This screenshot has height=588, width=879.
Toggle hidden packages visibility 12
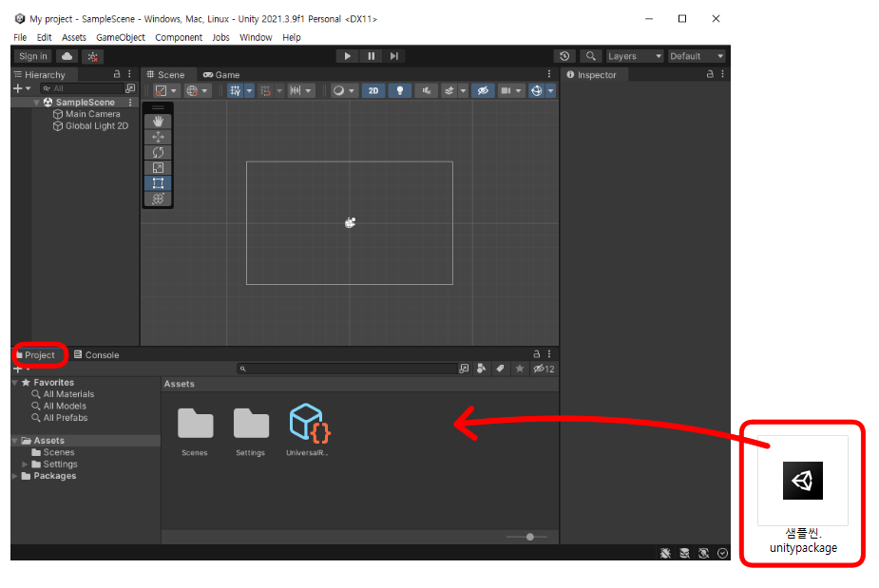coord(544,369)
